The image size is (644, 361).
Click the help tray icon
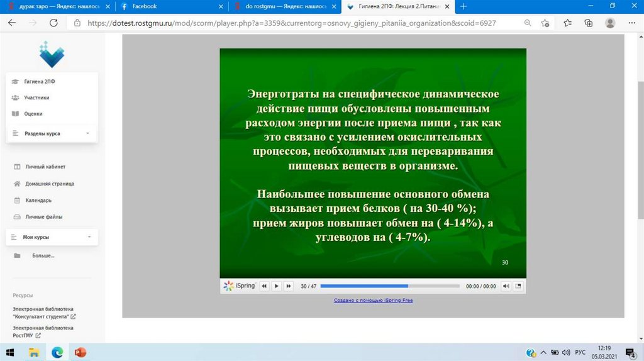[x=531, y=352]
